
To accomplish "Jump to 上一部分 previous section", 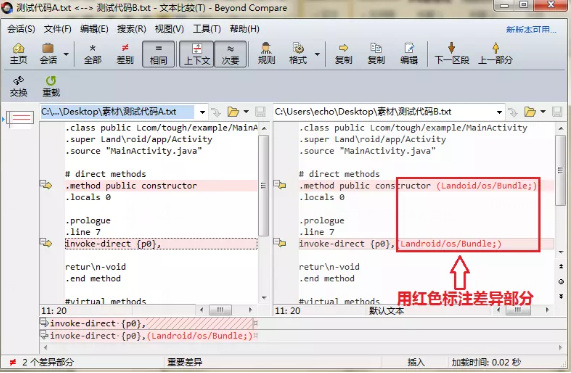I will pos(495,54).
